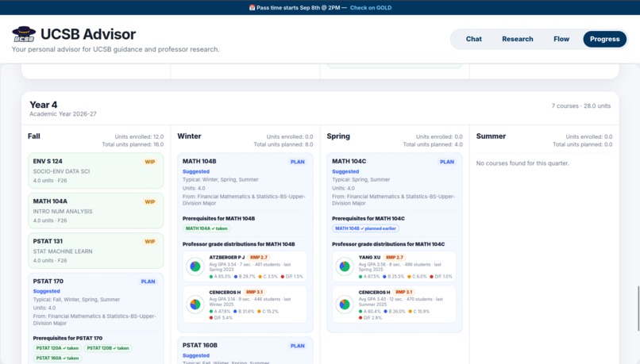
Task: Click the '7 courses · 28.0 units' summary
Action: point(580,106)
